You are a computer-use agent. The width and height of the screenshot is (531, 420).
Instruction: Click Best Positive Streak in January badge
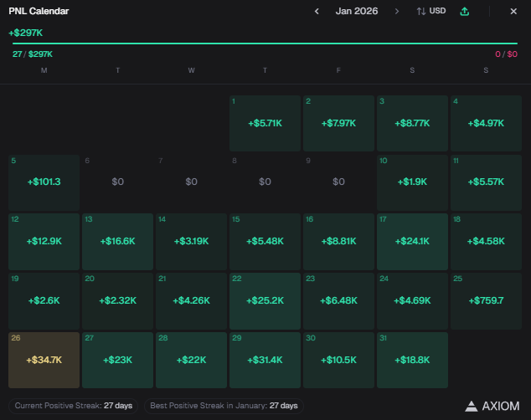pyautogui.click(x=224, y=406)
